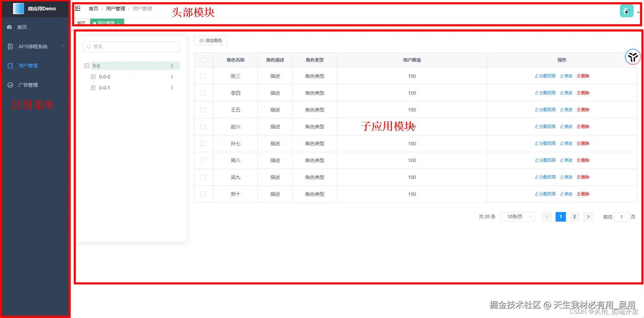
Task: Click the 广告管理 sidebar icon
Action: 10,85
